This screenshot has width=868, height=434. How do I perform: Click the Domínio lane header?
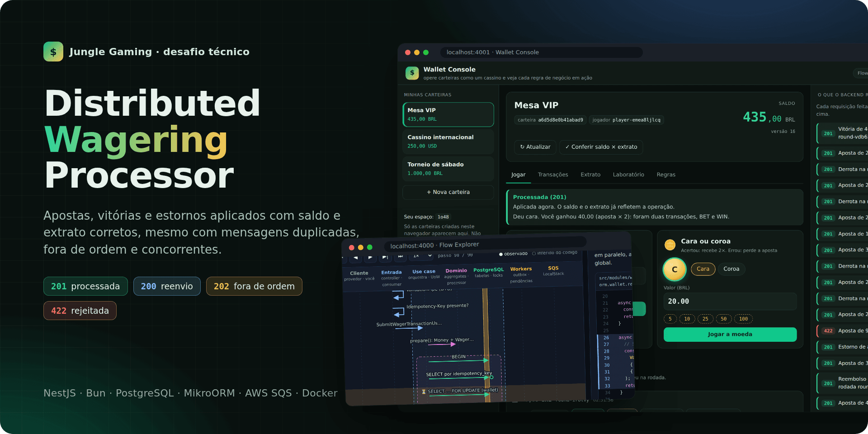pyautogui.click(x=456, y=276)
